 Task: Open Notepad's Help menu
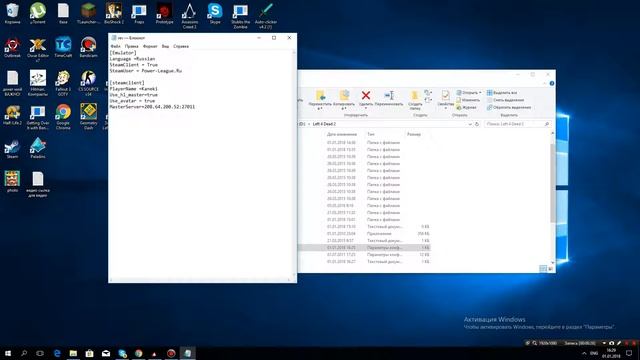(x=181, y=46)
